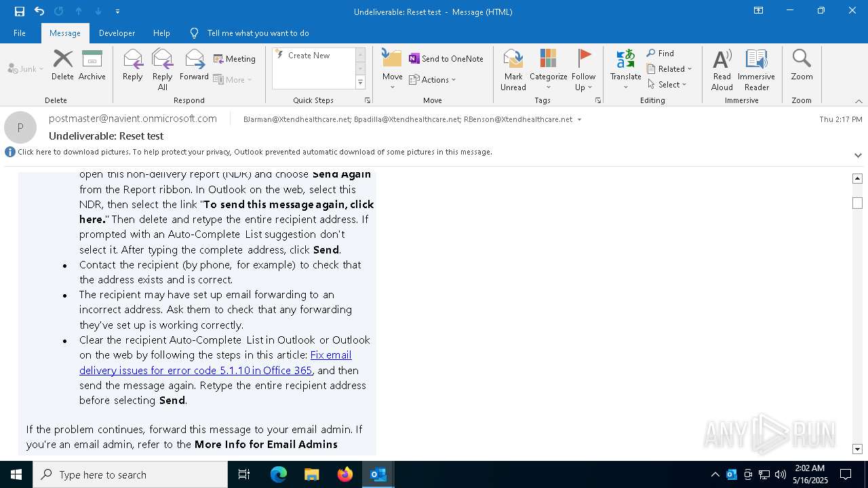868x488 pixels.
Task: Open the Zoom dialog
Action: [x=802, y=65]
